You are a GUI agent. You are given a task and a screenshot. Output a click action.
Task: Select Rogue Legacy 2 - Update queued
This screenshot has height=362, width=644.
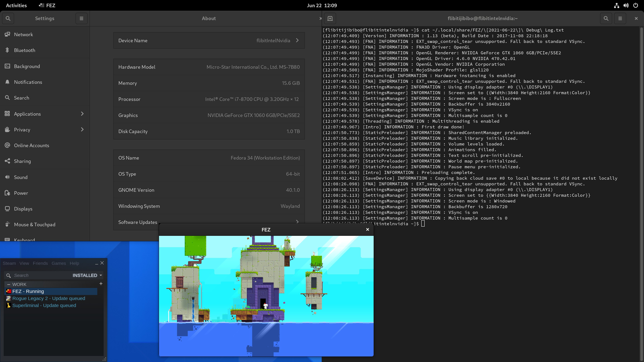pyautogui.click(x=51, y=298)
